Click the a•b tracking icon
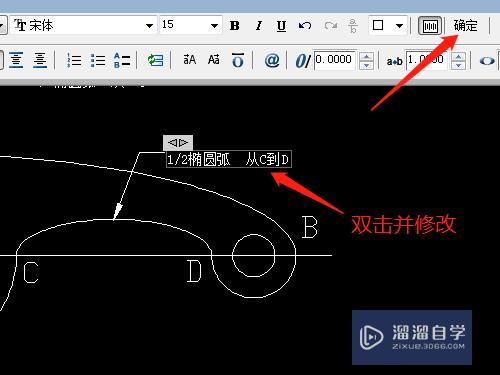This screenshot has height=375, width=500. [395, 61]
